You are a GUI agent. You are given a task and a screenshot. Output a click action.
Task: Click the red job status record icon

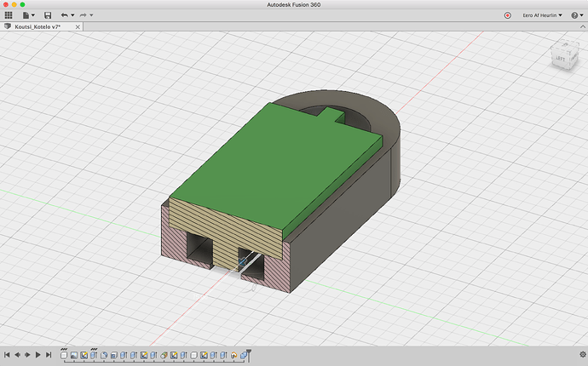click(507, 15)
